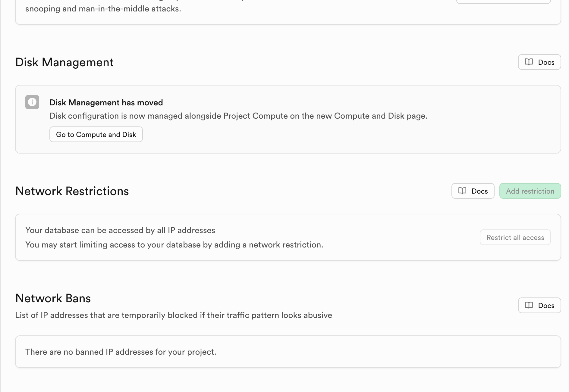The width and height of the screenshot is (569, 392).
Task: Open documentation for Network Restrictions
Action: point(473,191)
